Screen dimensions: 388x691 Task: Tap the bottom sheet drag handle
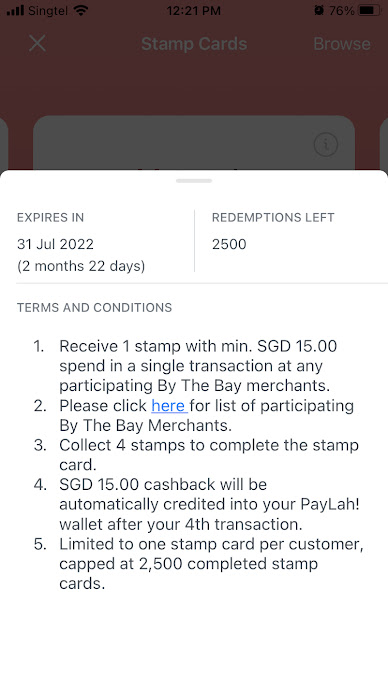[194, 181]
